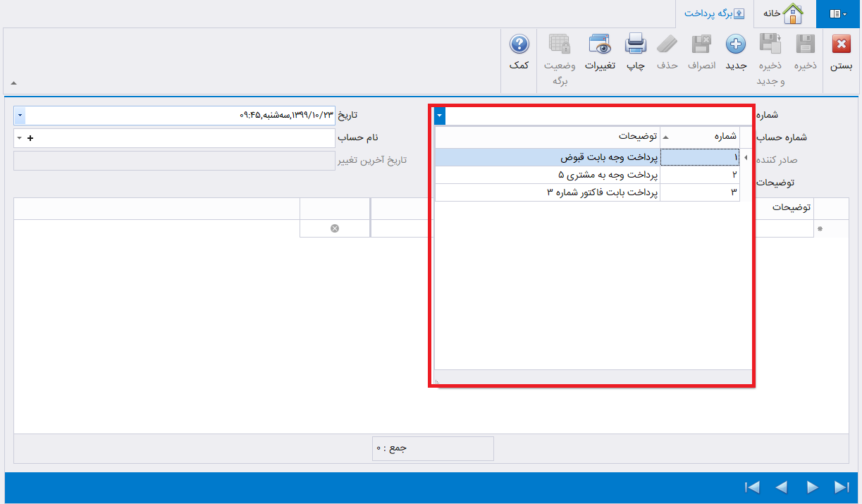Select the برگه پرداخت tab
The image size is (862, 504).
(x=714, y=13)
